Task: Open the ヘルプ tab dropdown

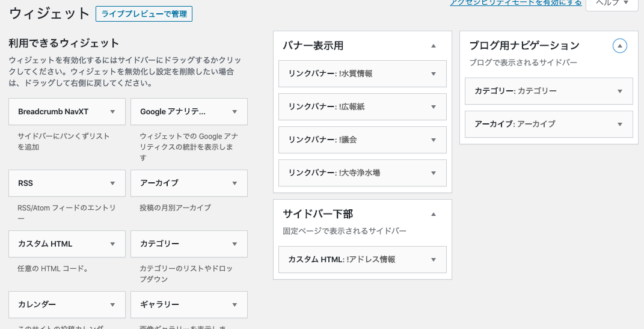Action: pos(612,4)
